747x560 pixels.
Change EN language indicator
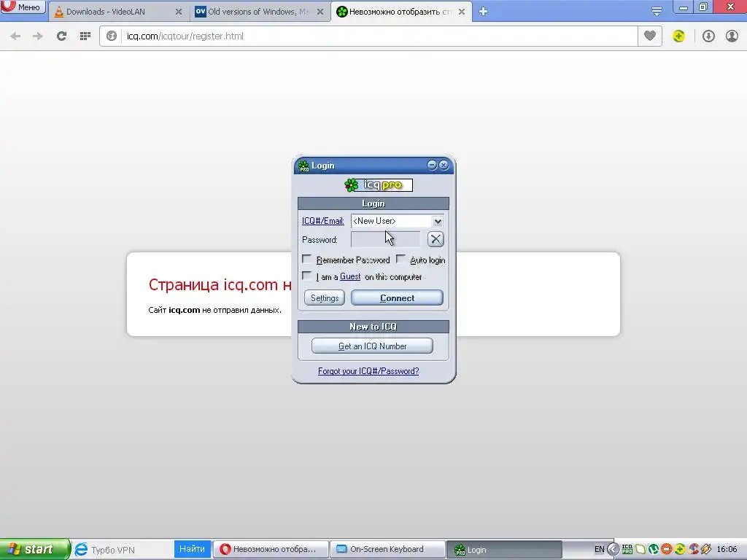(600, 550)
